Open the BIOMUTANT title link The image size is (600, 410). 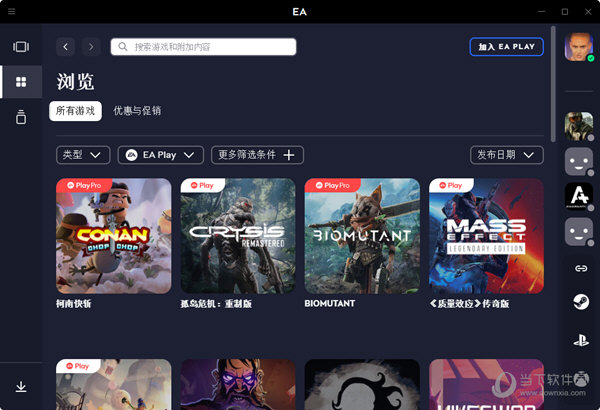pyautogui.click(x=330, y=304)
